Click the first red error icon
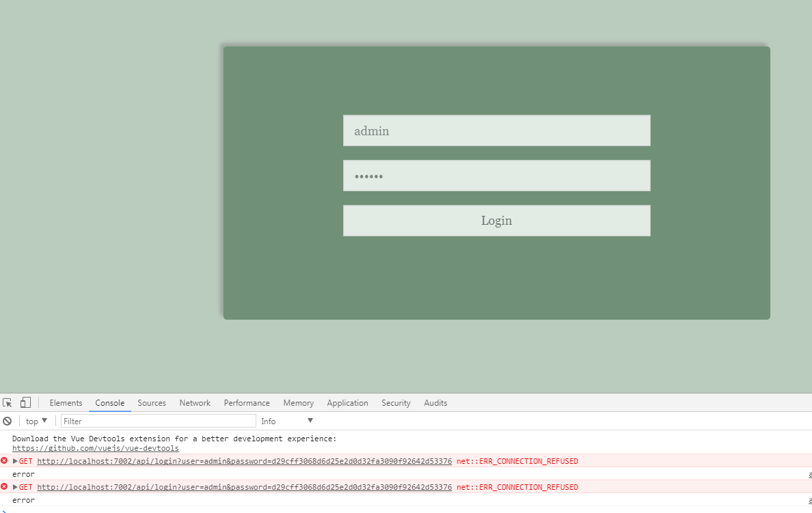Image resolution: width=812 pixels, height=513 pixels. tap(4, 460)
